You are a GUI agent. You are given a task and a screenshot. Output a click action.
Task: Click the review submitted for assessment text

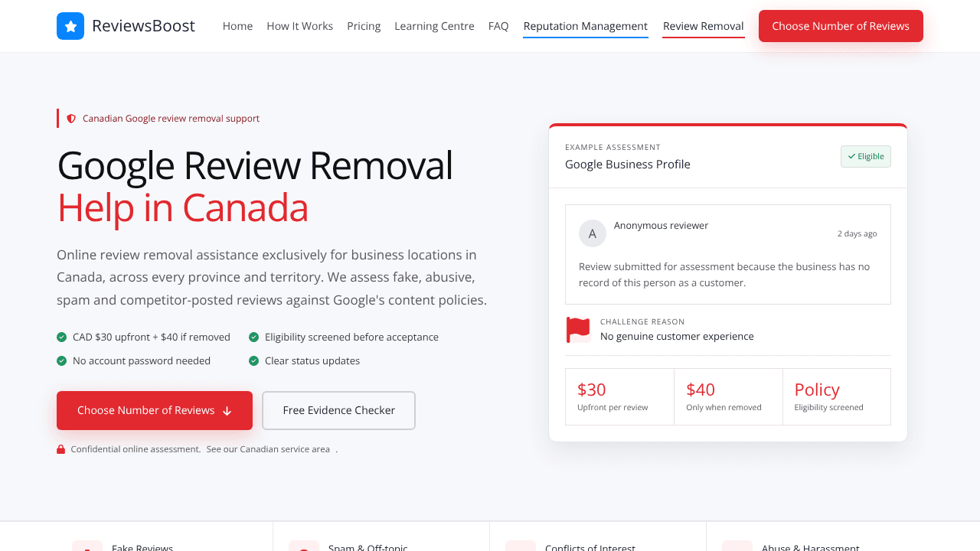(x=724, y=275)
